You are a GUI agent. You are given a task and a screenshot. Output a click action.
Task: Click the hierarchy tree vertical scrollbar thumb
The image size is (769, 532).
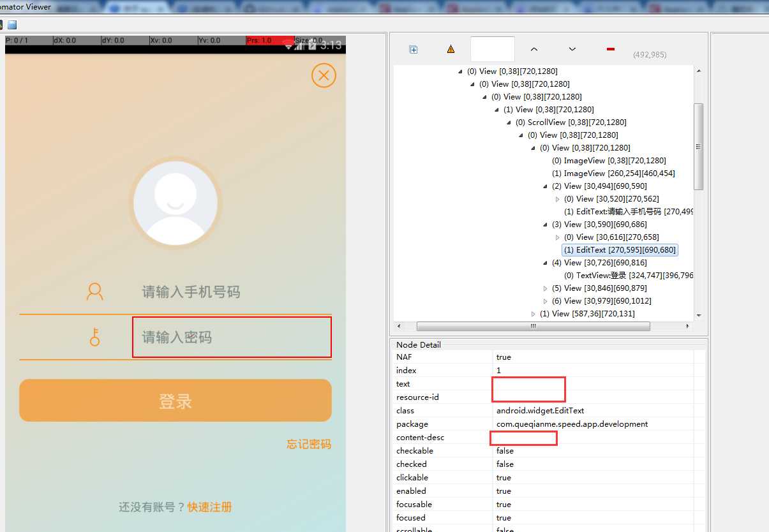click(x=698, y=147)
